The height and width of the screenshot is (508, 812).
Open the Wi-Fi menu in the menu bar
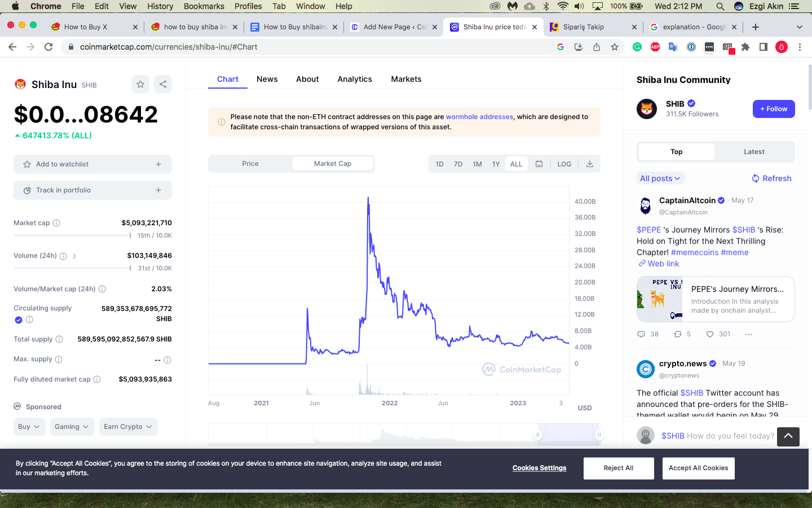coord(563,6)
